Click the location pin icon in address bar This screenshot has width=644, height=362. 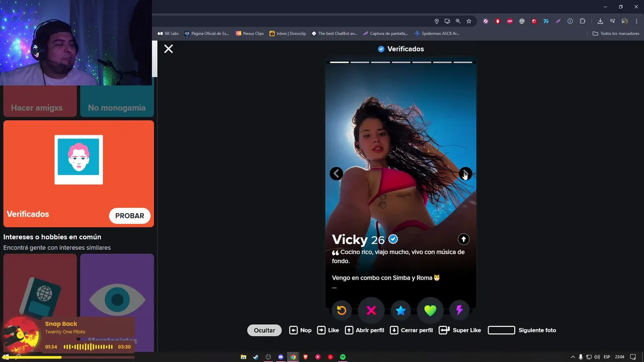437,21
